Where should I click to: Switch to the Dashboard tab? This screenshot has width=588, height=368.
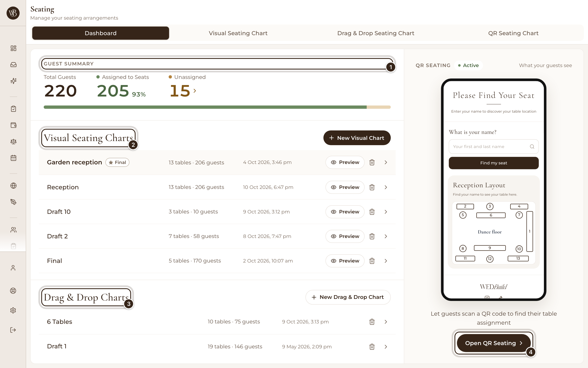pyautogui.click(x=101, y=33)
